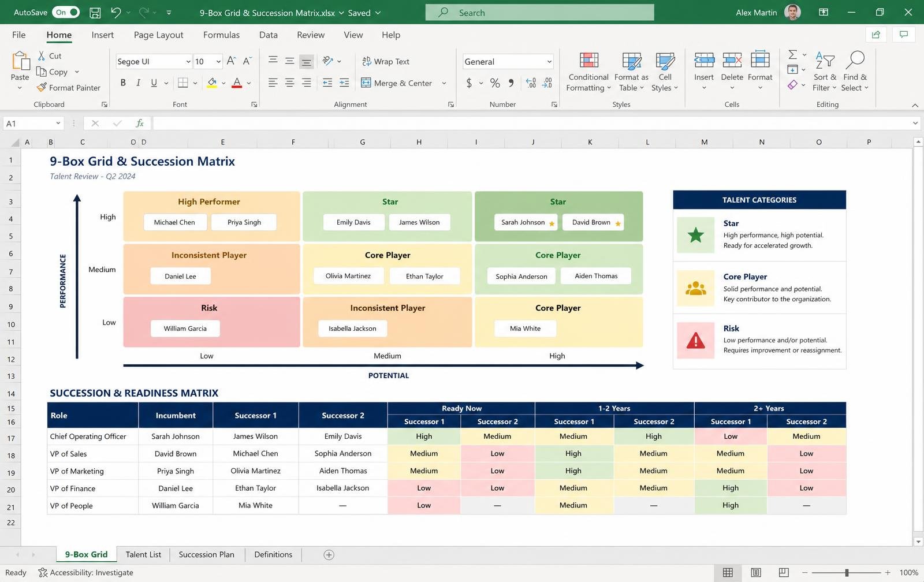This screenshot has width=924, height=582.
Task: Click the zoom slider handle
Action: (x=847, y=572)
